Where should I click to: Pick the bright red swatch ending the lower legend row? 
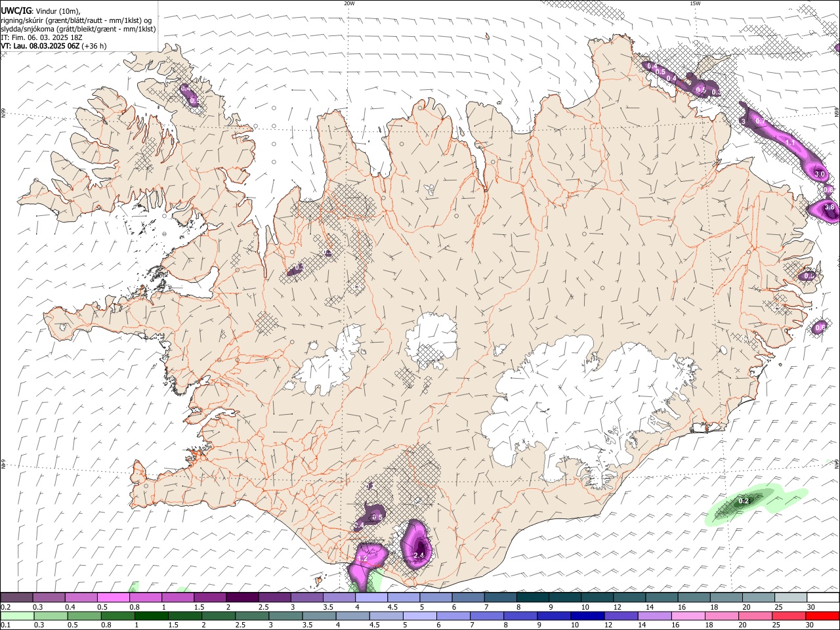point(822,616)
